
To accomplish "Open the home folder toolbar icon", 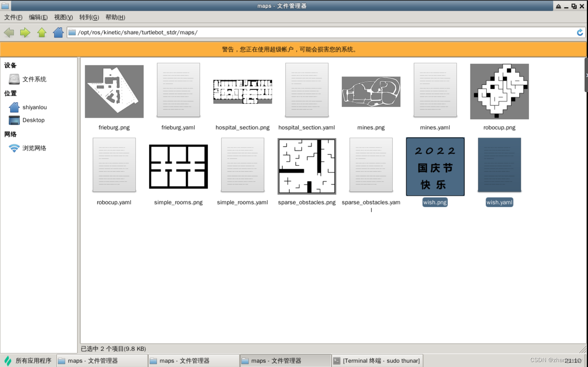I will coord(58,32).
